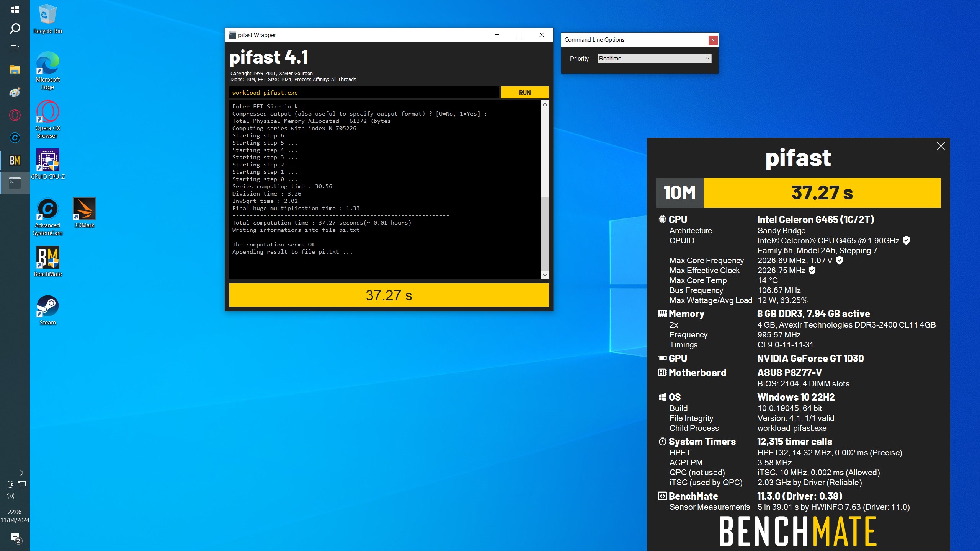Click the GPU section icon

(662, 358)
